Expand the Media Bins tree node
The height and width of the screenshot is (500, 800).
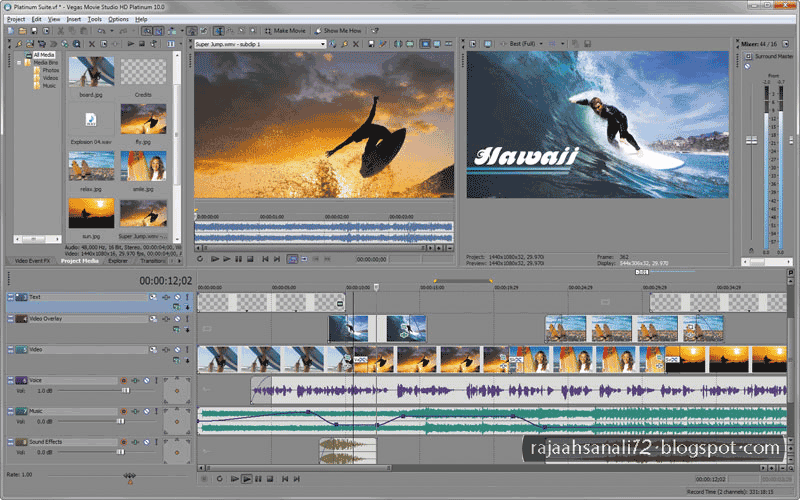[x=19, y=63]
